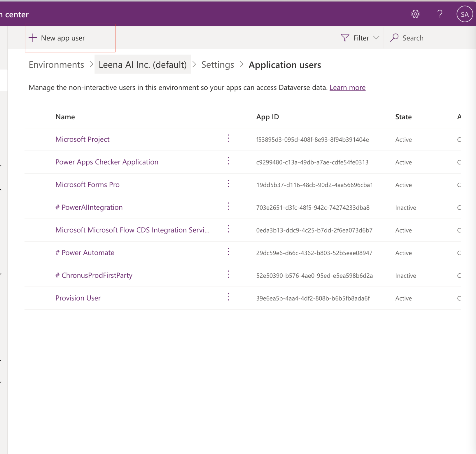This screenshot has height=454, width=476.
Task: Select App ID 52e50390-b576-4ae0-95ed-e5ea598b6d2a
Action: tap(314, 276)
